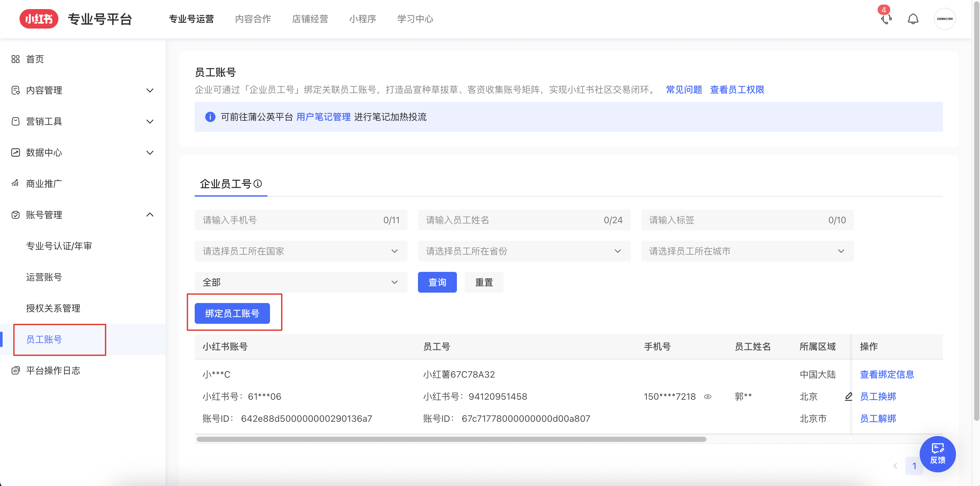Select the 首页 home grid icon
The height and width of the screenshot is (486, 980).
[15, 59]
